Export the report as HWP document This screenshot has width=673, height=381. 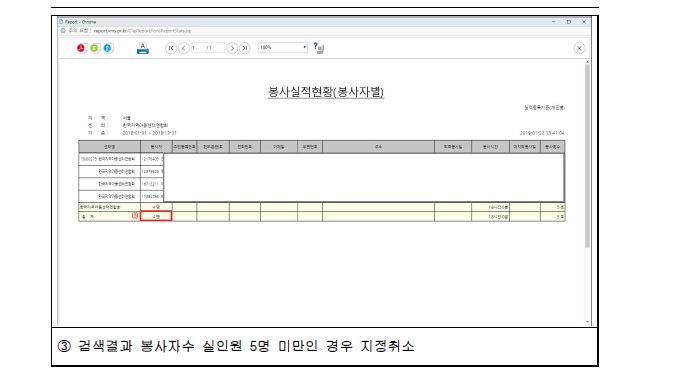coord(108,48)
